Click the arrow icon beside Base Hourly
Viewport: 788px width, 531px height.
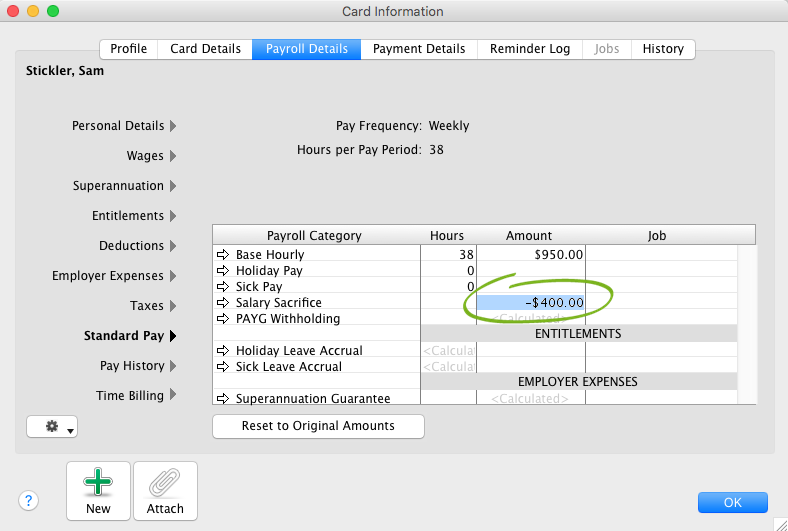pos(223,255)
